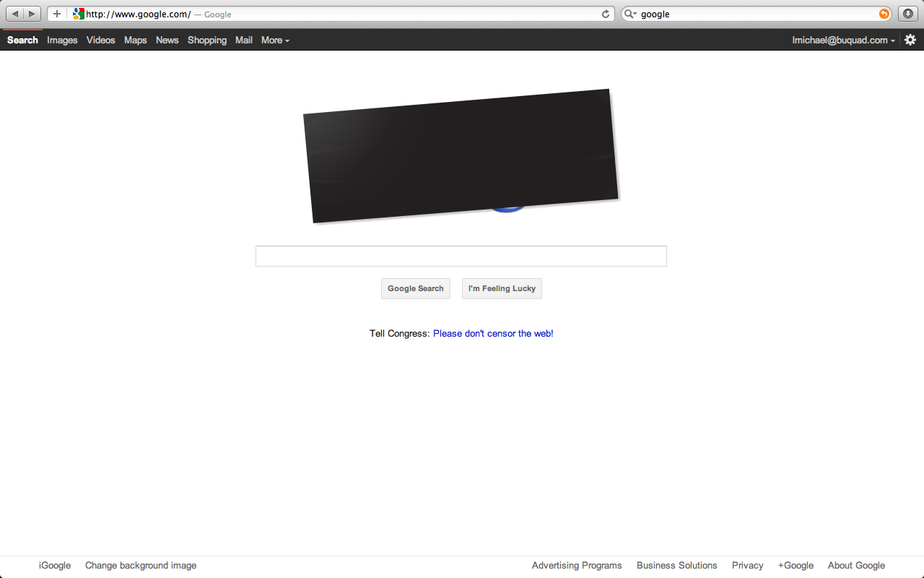Click the Google favicon in address bar

(79, 14)
